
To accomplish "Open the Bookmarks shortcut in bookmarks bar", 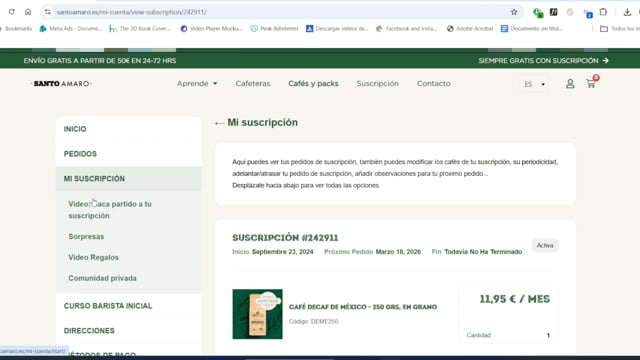I will point(16,29).
